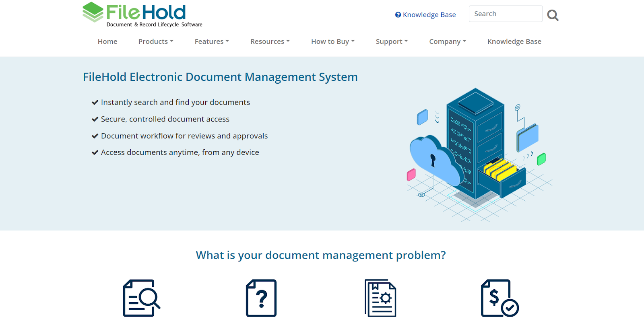The width and height of the screenshot is (644, 319).
Task: Go to the Home page
Action: [x=107, y=41]
